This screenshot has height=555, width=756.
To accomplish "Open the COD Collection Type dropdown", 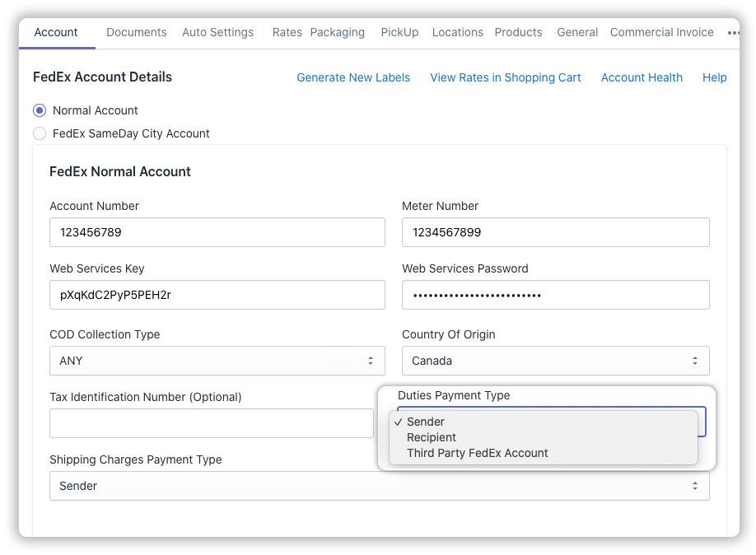I will 217,361.
